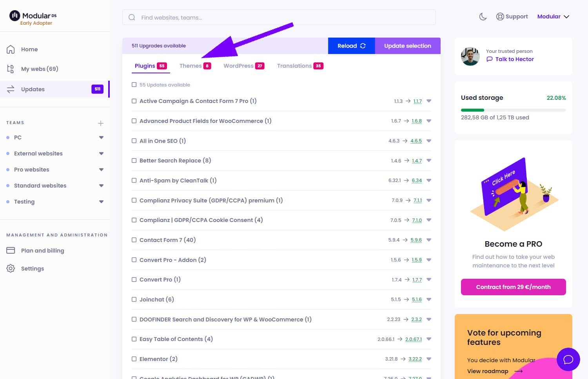This screenshot has height=379, width=588.
Task: Go to Home in sidebar
Action: coord(29,49)
